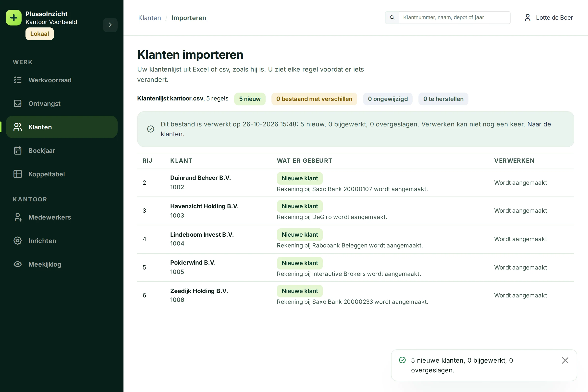Open Ontvangst in the sidebar

click(62, 103)
